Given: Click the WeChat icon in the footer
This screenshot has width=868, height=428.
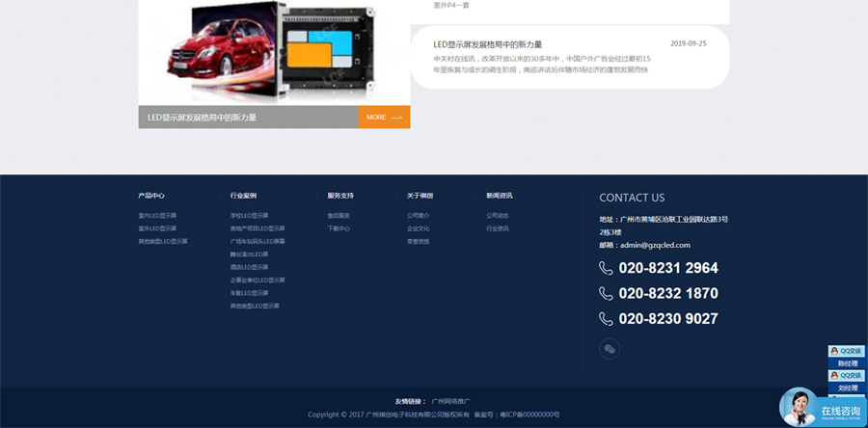Looking at the screenshot, I should pyautogui.click(x=609, y=349).
